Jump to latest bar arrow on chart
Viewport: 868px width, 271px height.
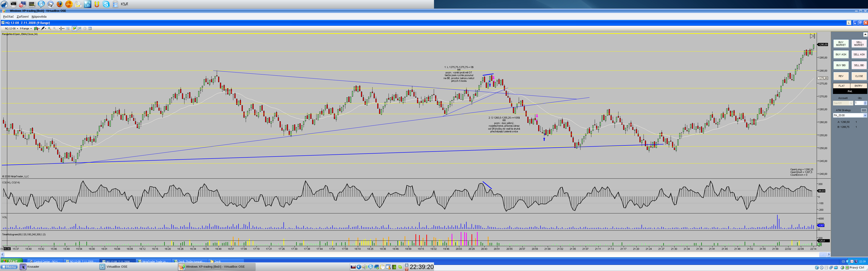(812, 36)
